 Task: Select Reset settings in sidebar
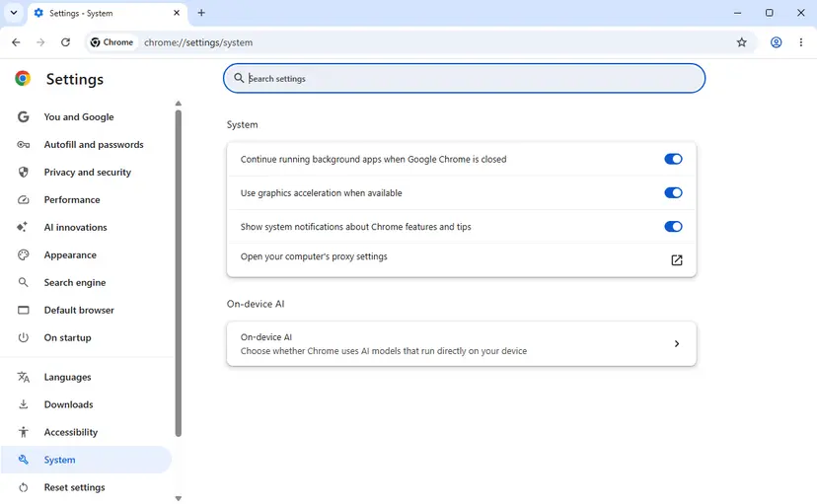coord(86,488)
